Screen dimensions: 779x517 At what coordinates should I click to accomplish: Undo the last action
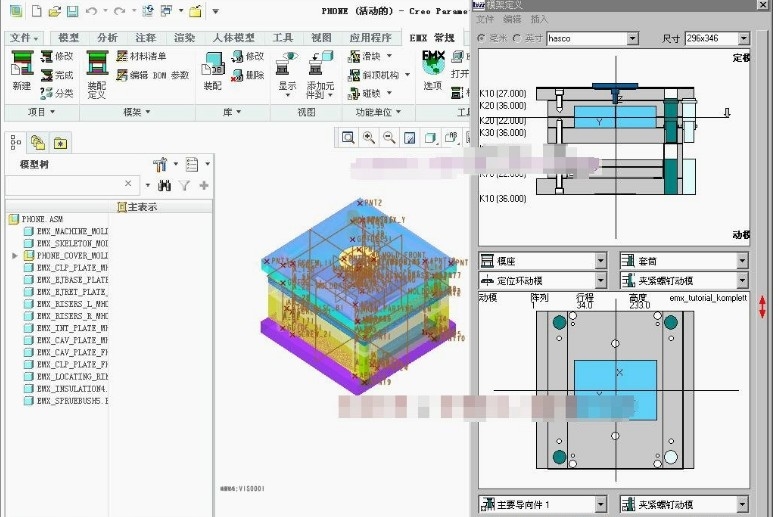[91, 11]
